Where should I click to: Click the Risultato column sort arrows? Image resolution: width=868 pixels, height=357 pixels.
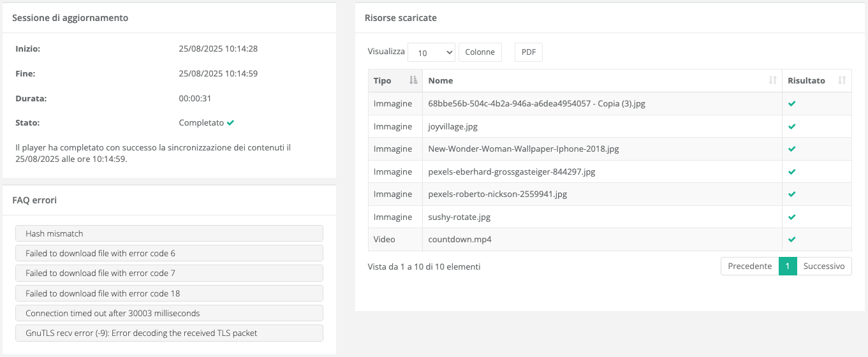pyautogui.click(x=841, y=81)
